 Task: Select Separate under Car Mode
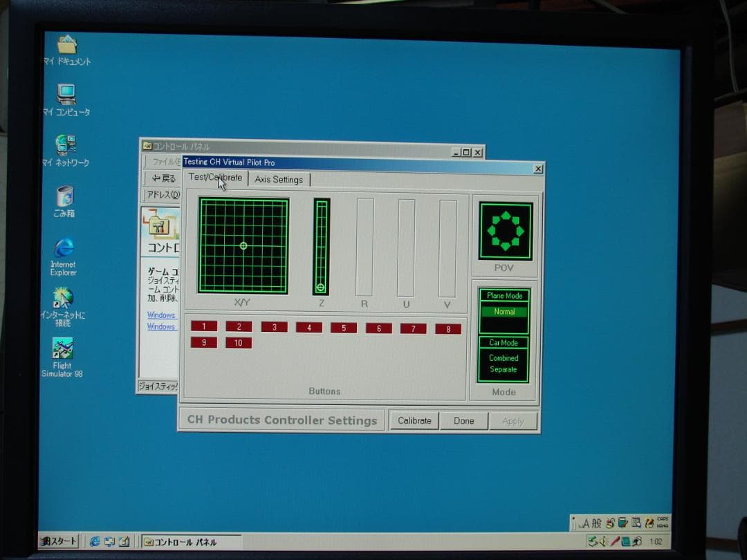[504, 369]
